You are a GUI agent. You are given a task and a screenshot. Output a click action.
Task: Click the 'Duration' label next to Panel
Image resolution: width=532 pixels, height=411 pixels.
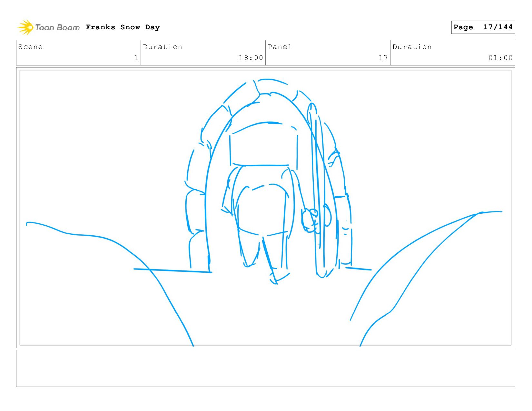click(x=412, y=47)
